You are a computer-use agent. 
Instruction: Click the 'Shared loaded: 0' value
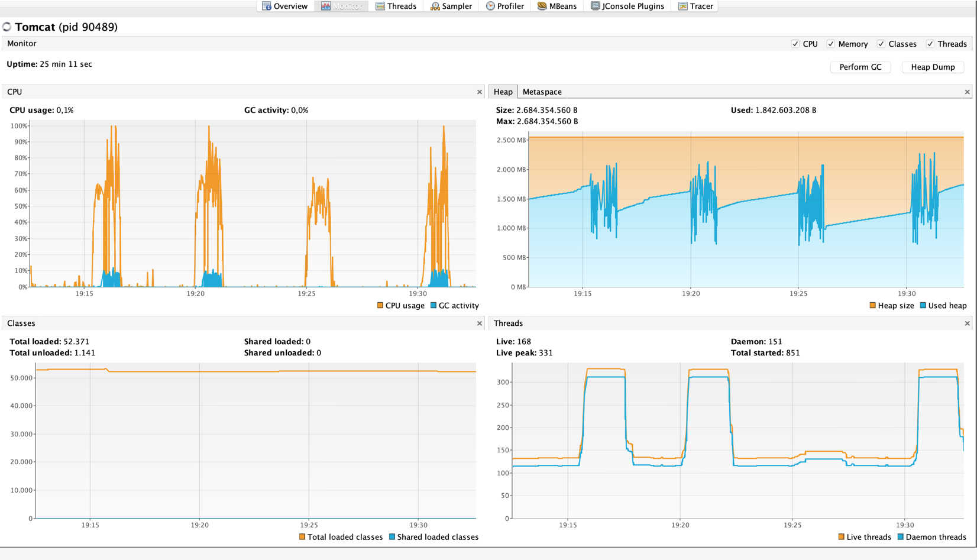click(x=277, y=341)
